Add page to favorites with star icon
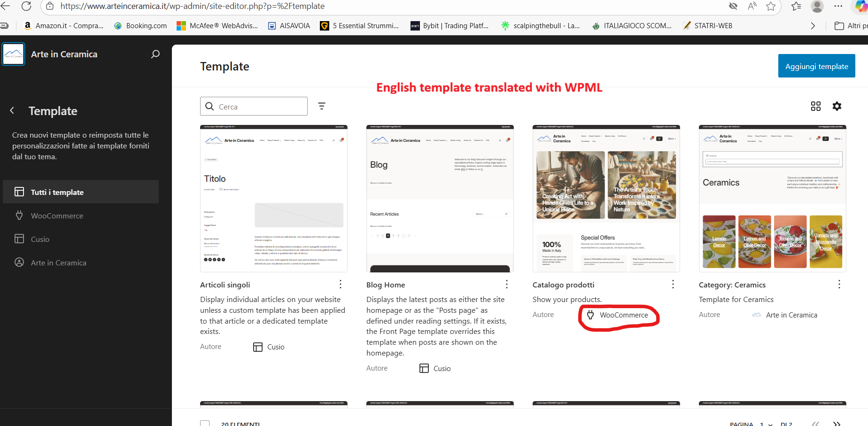Viewport: 868px width, 426px height. (771, 6)
